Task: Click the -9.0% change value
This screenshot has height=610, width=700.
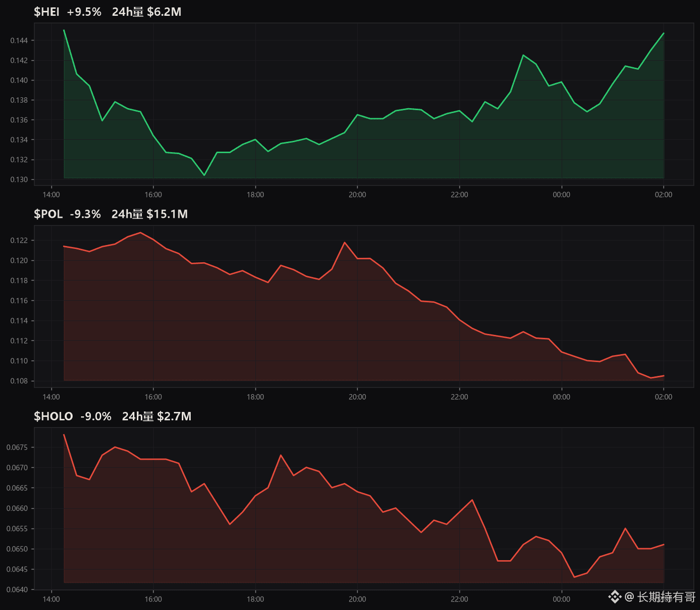Action: (96, 416)
